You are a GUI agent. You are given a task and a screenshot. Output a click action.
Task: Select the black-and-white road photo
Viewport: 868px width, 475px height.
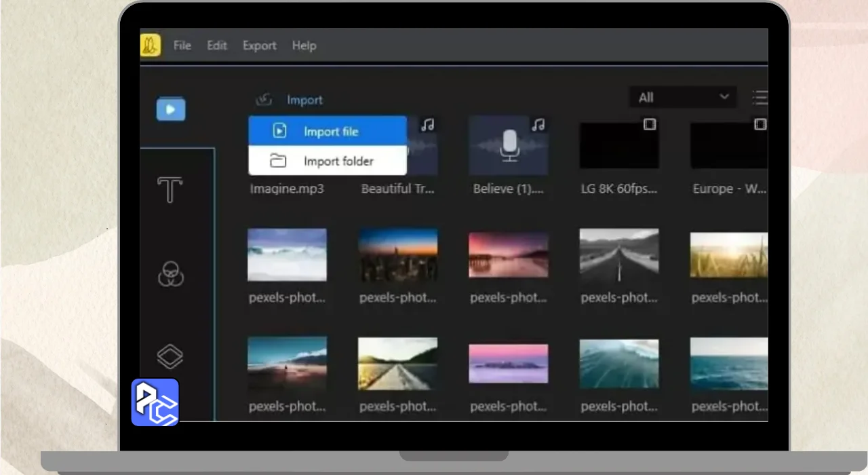[x=619, y=254]
